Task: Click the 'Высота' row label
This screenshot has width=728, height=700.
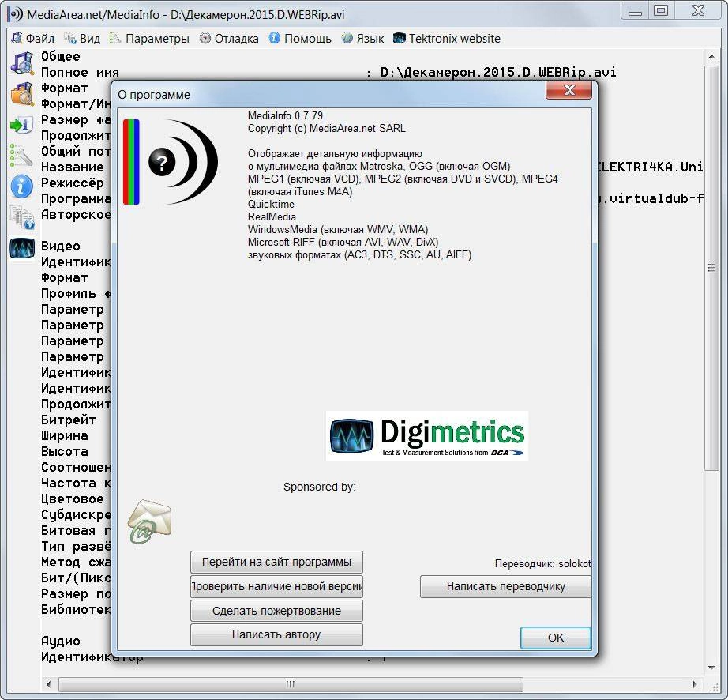Action: 65,451
